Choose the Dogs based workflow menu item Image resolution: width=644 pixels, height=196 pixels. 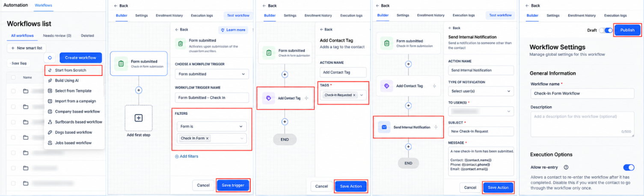(74, 132)
